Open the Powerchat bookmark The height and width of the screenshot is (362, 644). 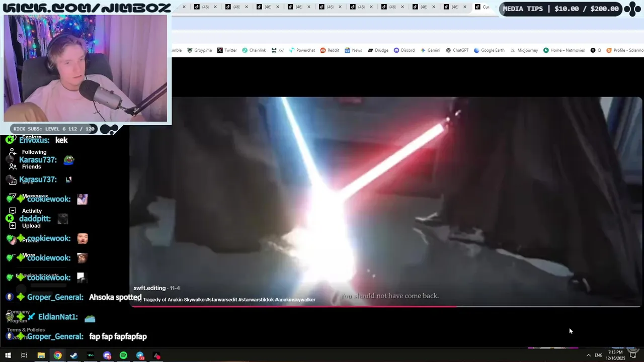302,50
